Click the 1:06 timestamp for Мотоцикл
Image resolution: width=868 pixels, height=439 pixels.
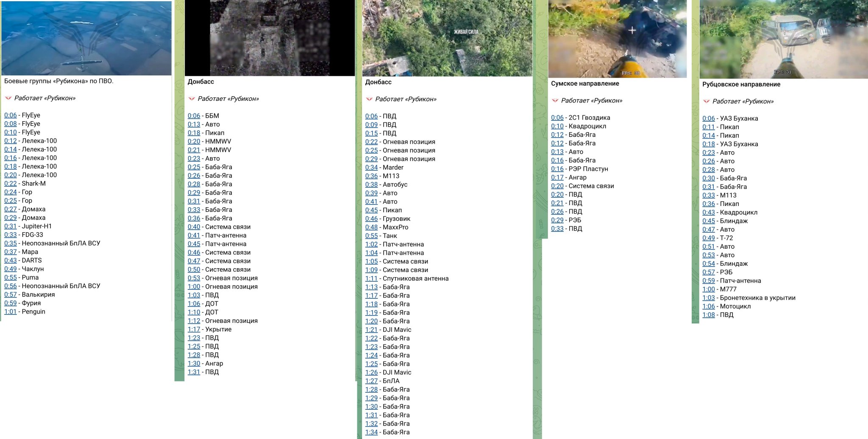[709, 306]
